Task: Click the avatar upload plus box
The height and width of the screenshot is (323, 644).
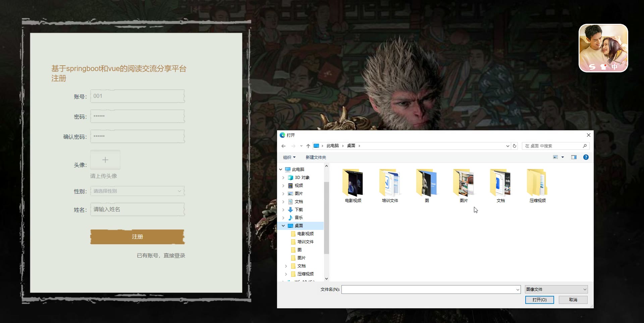Action: coord(105,160)
